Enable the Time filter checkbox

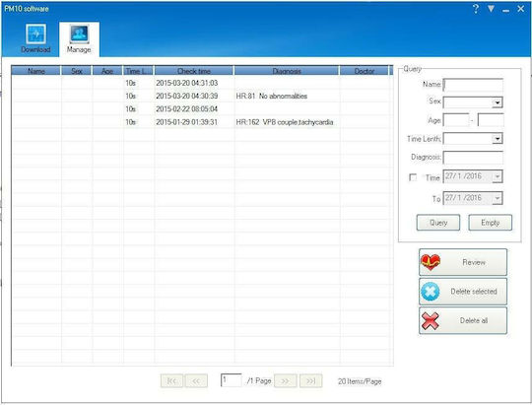[x=413, y=177]
